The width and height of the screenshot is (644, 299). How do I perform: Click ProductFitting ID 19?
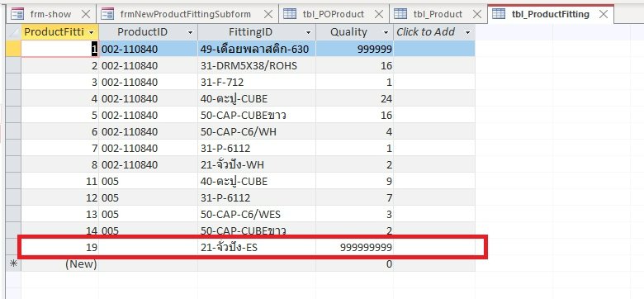click(x=60, y=247)
